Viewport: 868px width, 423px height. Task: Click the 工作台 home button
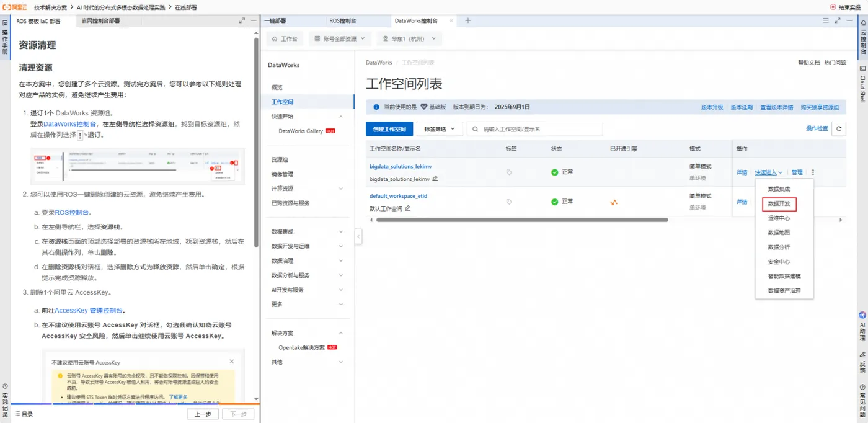(x=285, y=38)
